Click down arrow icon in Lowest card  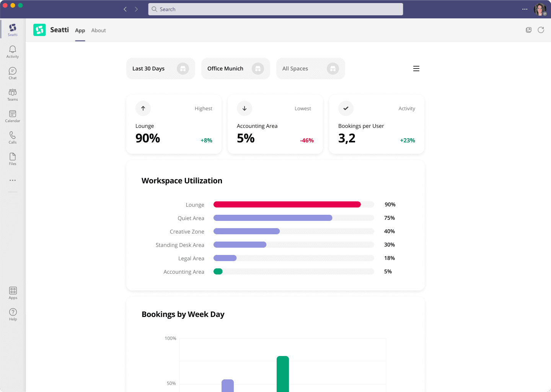pyautogui.click(x=245, y=108)
